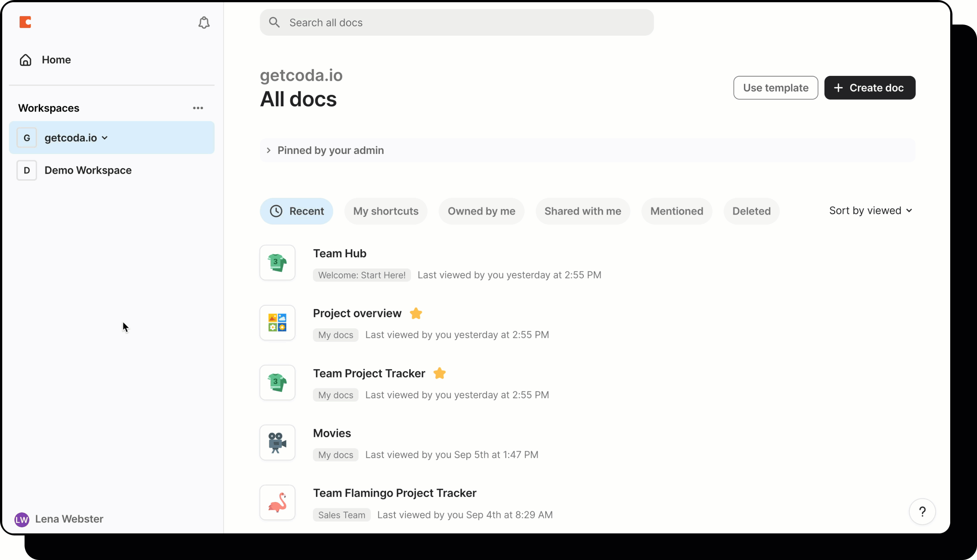Click the Use template button
The image size is (977, 560).
pyautogui.click(x=775, y=88)
